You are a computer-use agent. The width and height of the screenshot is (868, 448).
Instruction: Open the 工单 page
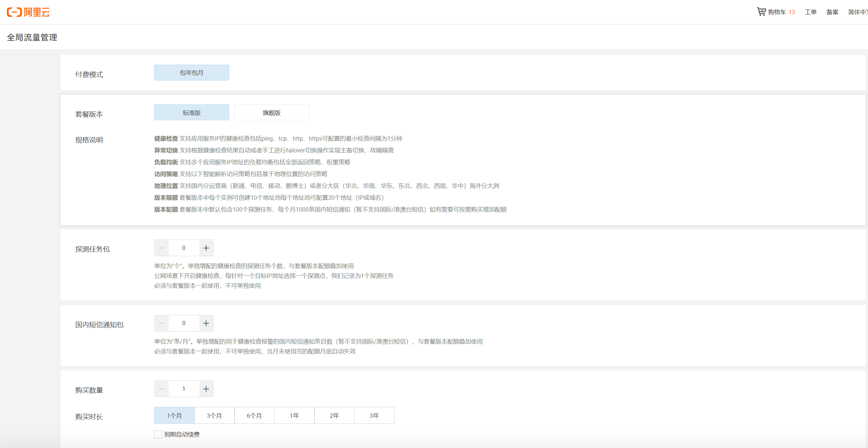(x=811, y=12)
